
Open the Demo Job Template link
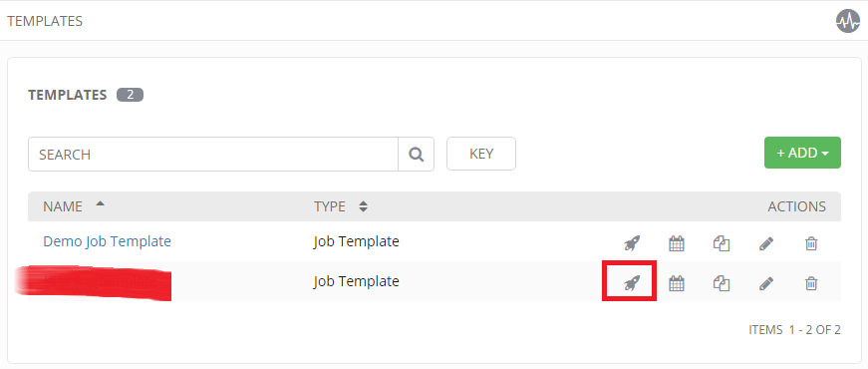(x=107, y=241)
